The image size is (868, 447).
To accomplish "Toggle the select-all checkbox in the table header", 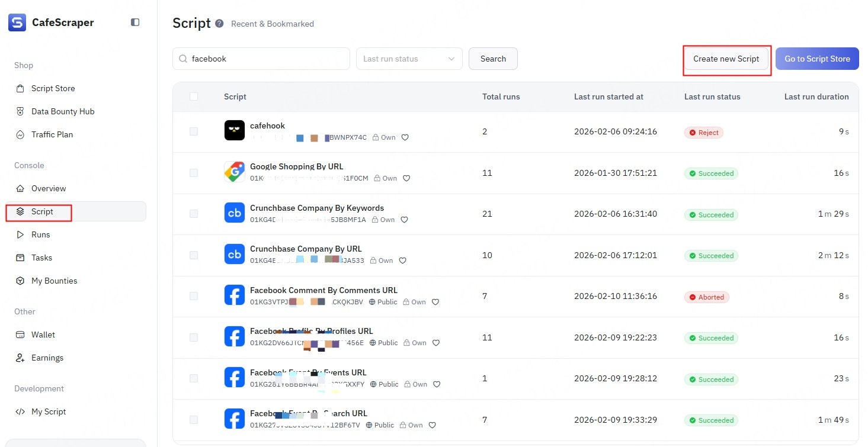I will [194, 97].
